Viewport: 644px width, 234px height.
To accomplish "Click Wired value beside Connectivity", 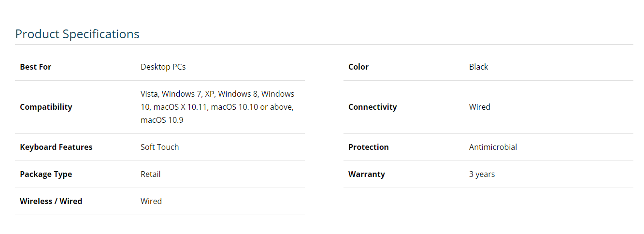I will pos(479,107).
